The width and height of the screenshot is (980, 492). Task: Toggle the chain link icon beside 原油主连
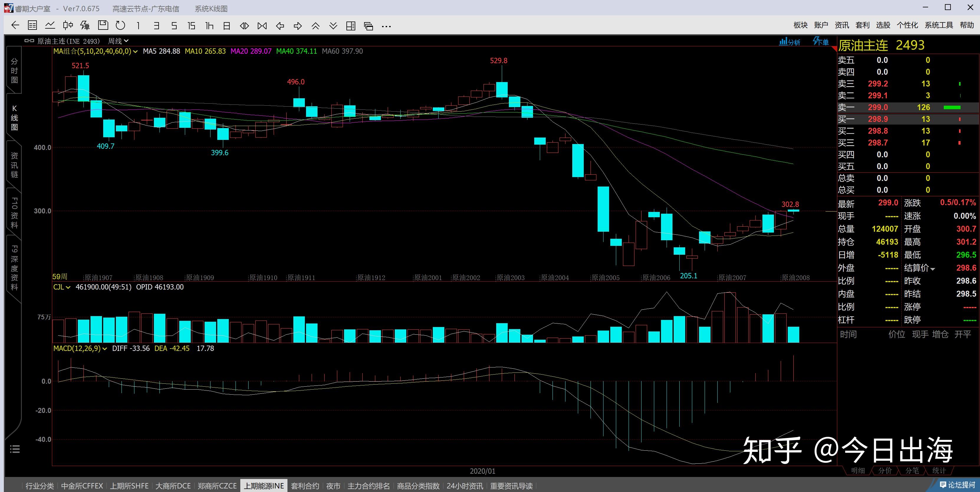(29, 41)
